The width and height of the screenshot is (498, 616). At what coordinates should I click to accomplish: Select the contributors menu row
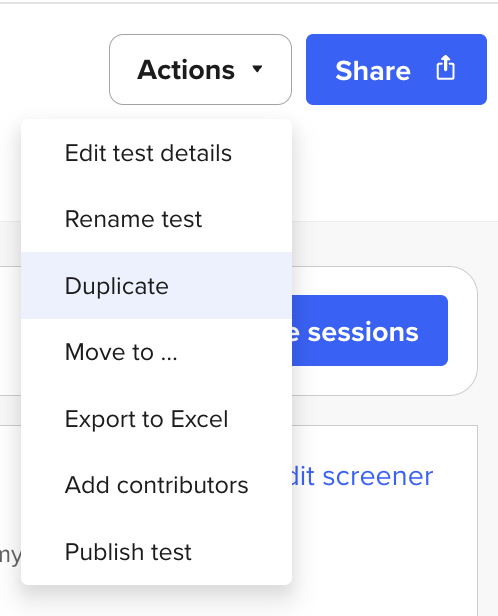pyautogui.click(x=156, y=485)
